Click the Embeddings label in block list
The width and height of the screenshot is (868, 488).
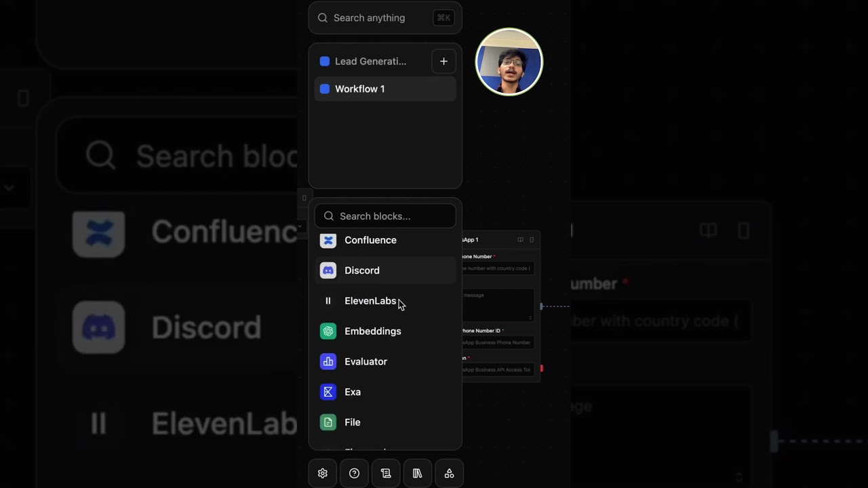[x=373, y=331]
